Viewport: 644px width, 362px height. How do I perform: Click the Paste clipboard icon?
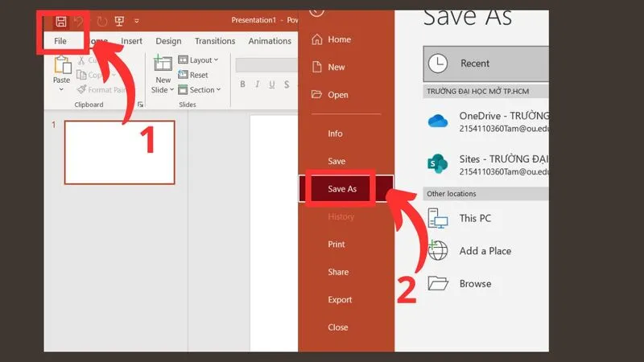coord(62,65)
